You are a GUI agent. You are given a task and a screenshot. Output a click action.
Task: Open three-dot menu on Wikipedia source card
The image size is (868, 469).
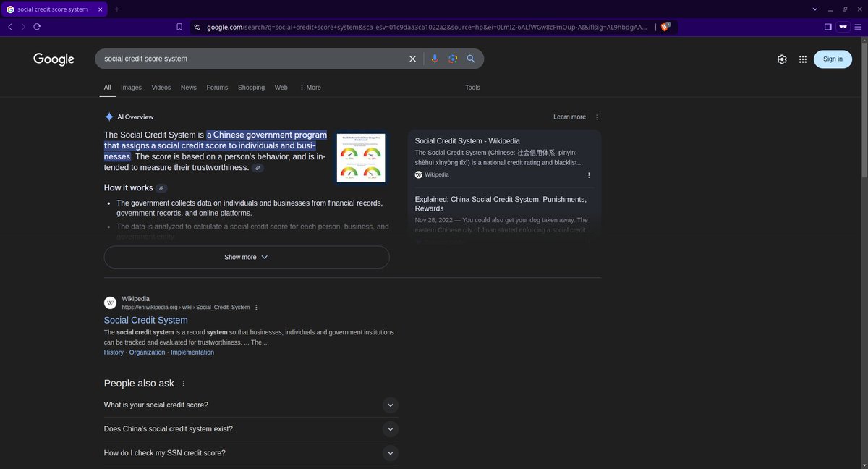pyautogui.click(x=589, y=175)
